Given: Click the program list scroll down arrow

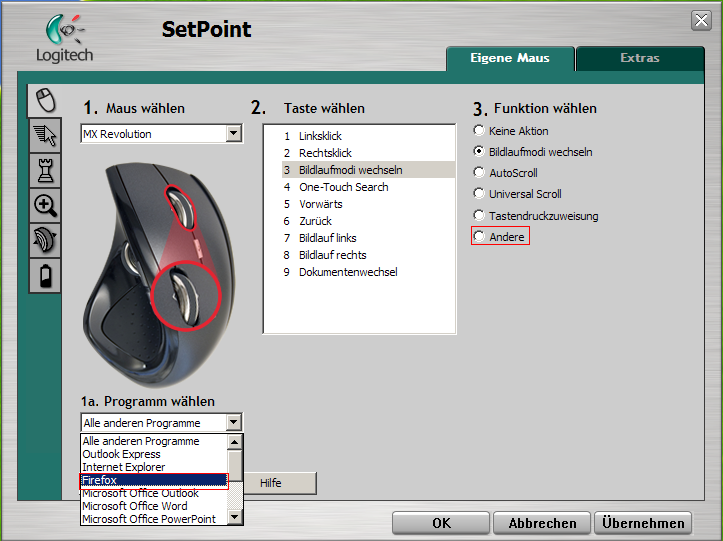Looking at the screenshot, I should 235,517.
